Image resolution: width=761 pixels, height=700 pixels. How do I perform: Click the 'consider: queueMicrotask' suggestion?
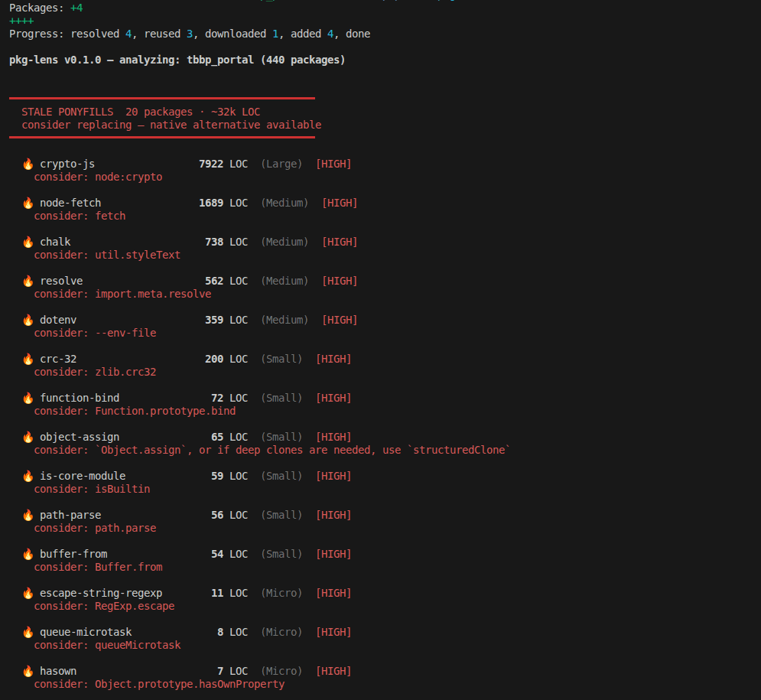(x=107, y=645)
